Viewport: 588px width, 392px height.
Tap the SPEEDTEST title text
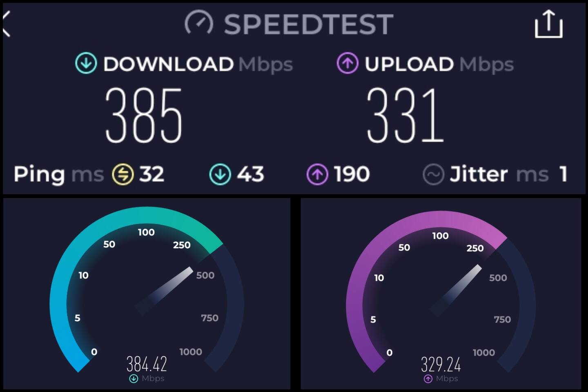tap(308, 24)
